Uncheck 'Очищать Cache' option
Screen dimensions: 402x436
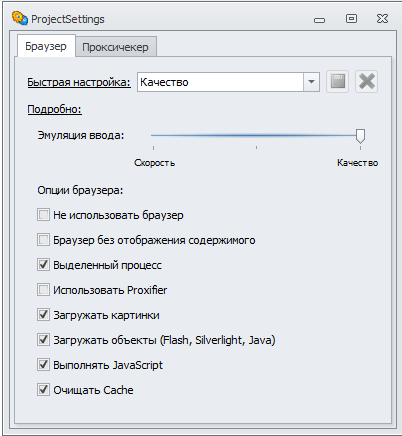[43, 390]
